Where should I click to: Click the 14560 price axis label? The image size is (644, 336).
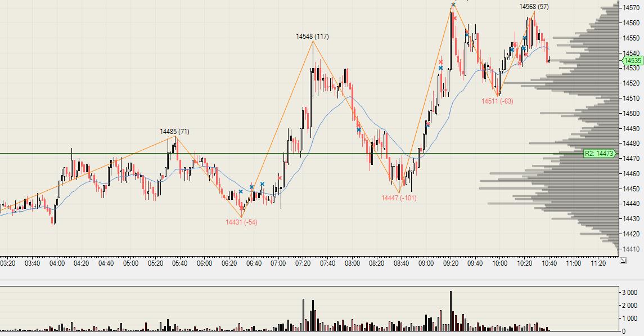[x=632, y=23]
